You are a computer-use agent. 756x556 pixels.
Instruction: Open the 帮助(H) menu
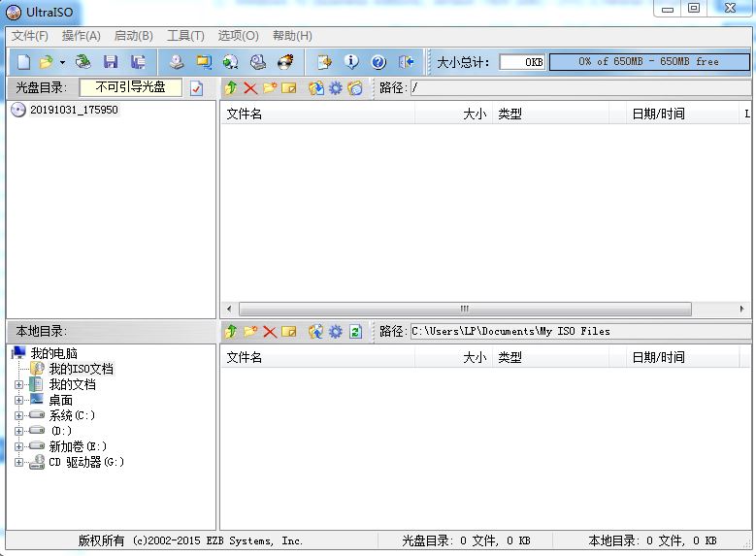pos(292,36)
